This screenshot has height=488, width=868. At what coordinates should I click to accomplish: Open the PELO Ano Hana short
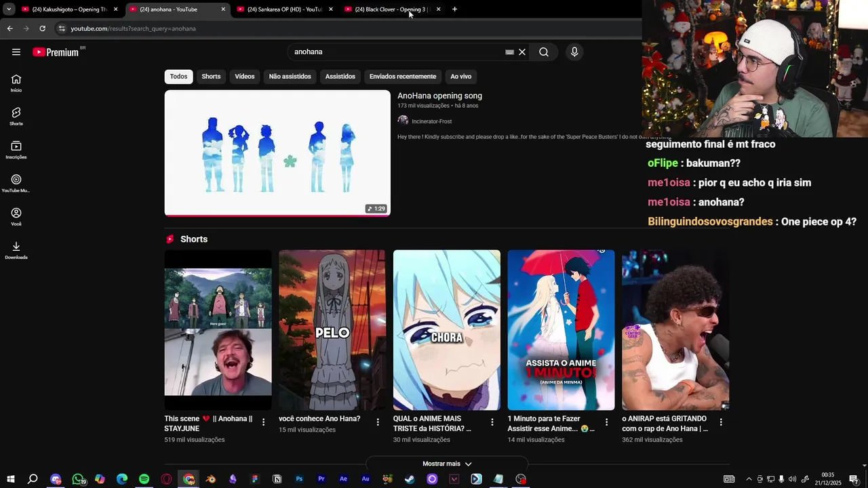tap(332, 330)
